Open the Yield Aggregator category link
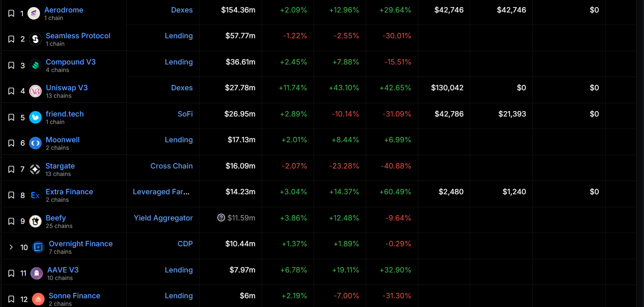 click(163, 218)
